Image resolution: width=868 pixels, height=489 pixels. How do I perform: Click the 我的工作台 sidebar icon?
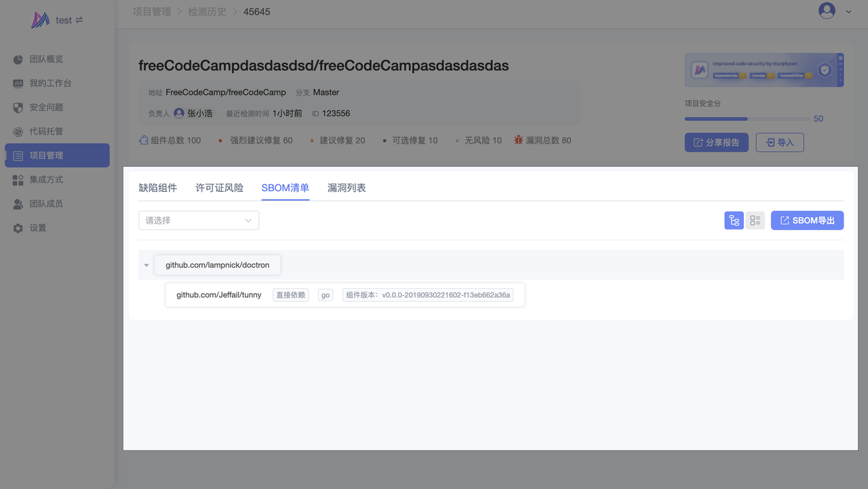point(18,83)
